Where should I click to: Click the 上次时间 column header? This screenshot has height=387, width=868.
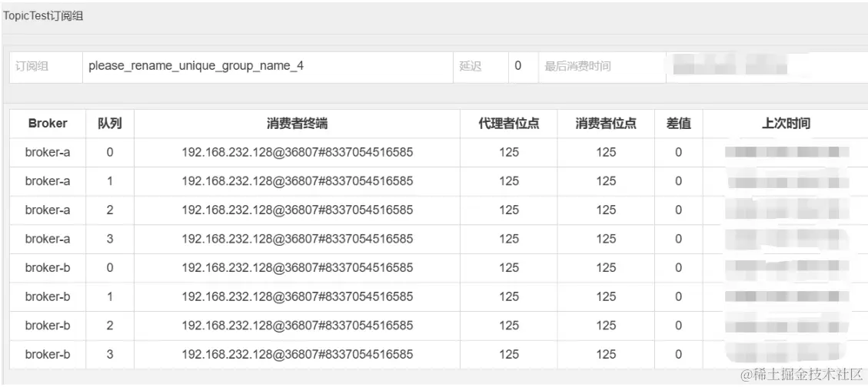tap(786, 124)
